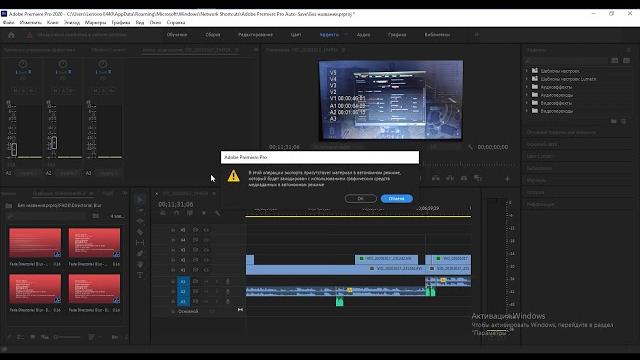Select the Slip tool

(x=140, y=242)
